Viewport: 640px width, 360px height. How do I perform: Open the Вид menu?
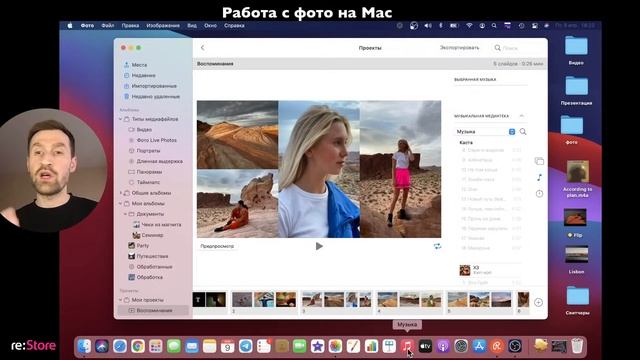point(192,25)
